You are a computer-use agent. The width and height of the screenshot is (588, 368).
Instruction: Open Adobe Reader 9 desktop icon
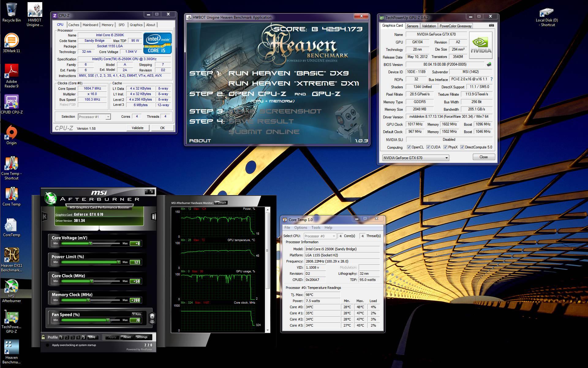(11, 76)
